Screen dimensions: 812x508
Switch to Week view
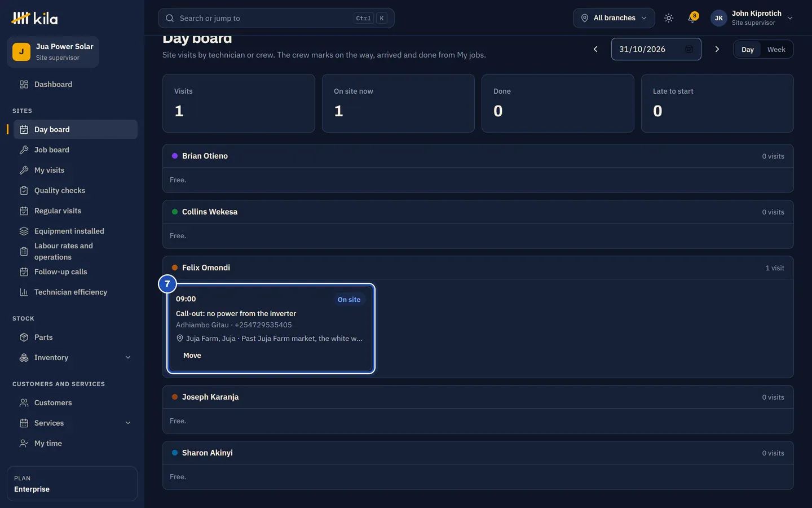[x=776, y=50]
